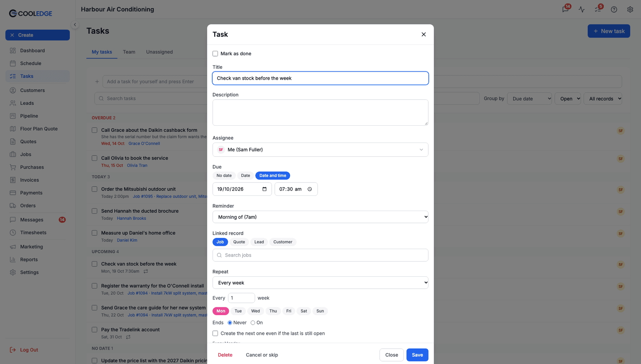
Task: Open the Assignee dropdown
Action: tap(320, 150)
